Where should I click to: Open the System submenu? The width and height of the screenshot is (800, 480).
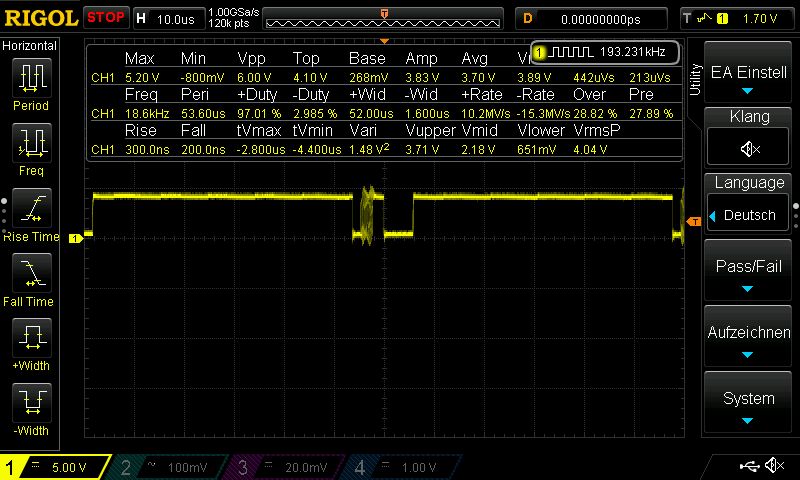click(x=749, y=404)
